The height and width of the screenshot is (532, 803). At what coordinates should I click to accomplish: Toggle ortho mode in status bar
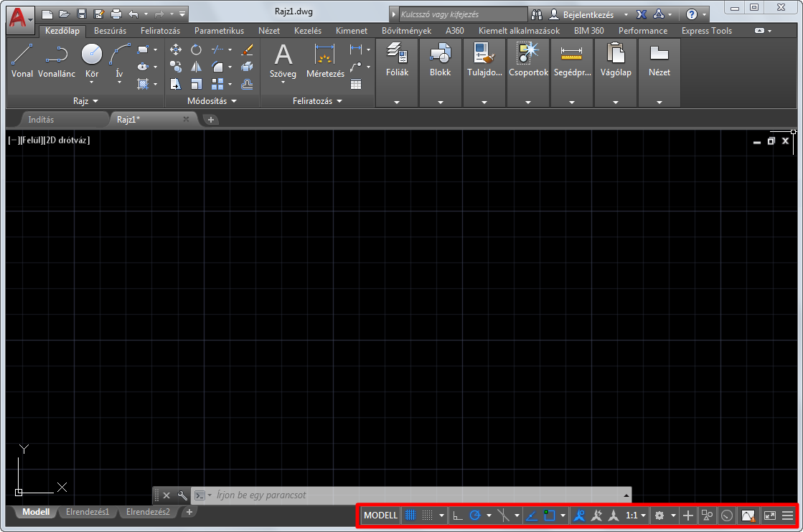[x=457, y=516]
